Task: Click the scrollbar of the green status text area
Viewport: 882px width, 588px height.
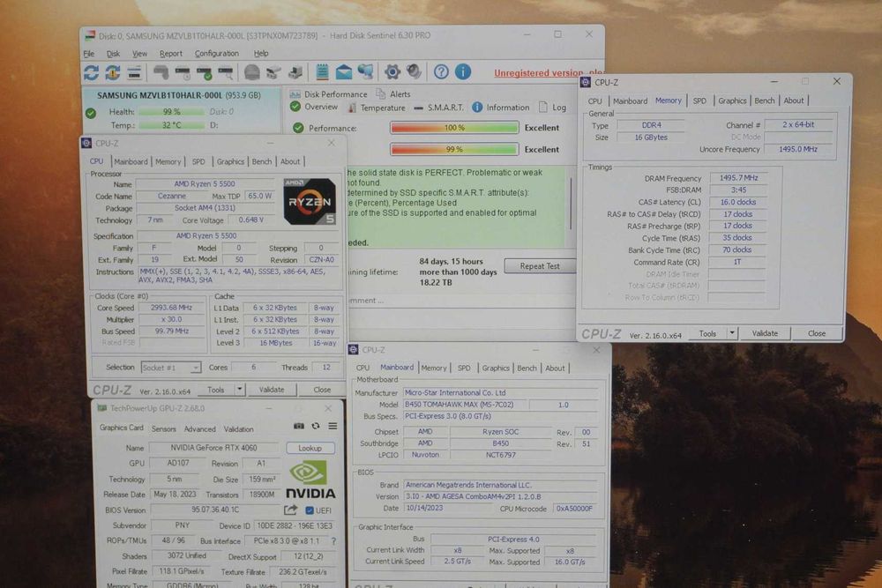Action: point(571,204)
